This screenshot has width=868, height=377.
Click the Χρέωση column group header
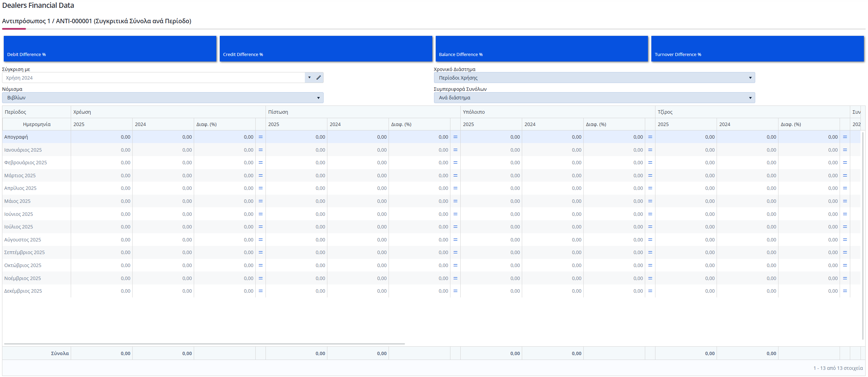click(168, 112)
